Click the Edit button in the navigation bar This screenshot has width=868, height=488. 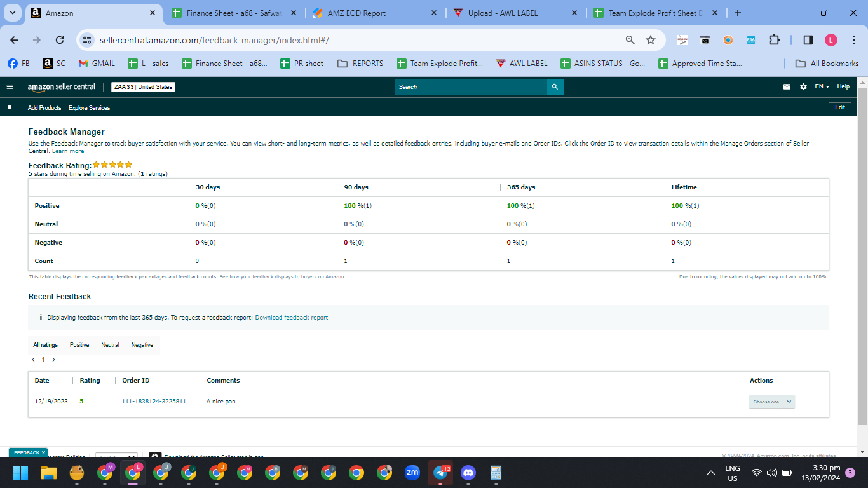pos(840,107)
